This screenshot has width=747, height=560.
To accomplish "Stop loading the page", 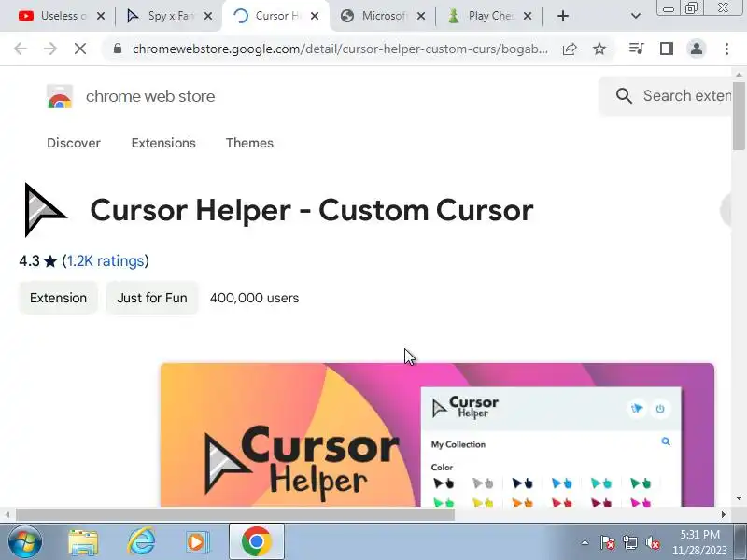I will pyautogui.click(x=80, y=49).
